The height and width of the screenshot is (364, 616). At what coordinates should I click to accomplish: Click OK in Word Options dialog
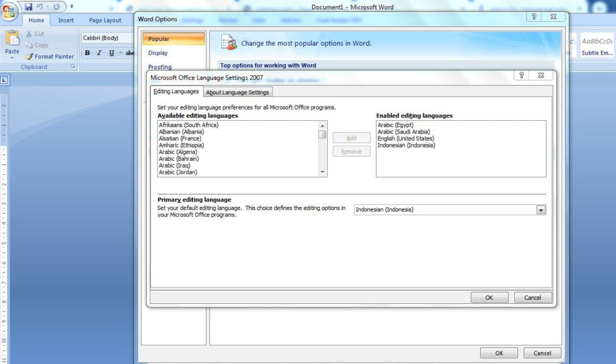(x=499, y=353)
